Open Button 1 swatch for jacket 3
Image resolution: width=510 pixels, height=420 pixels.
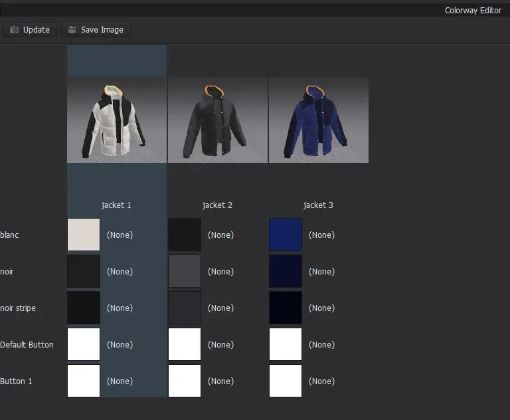pos(286,381)
